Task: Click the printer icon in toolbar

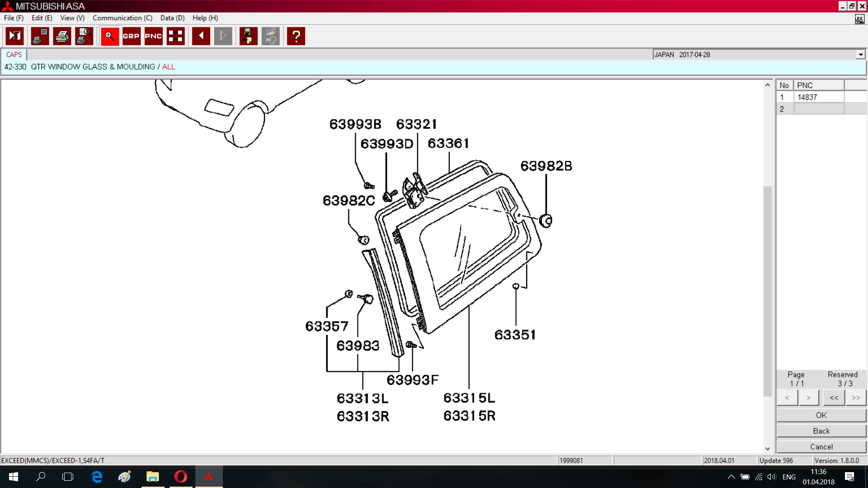Action: pos(62,36)
